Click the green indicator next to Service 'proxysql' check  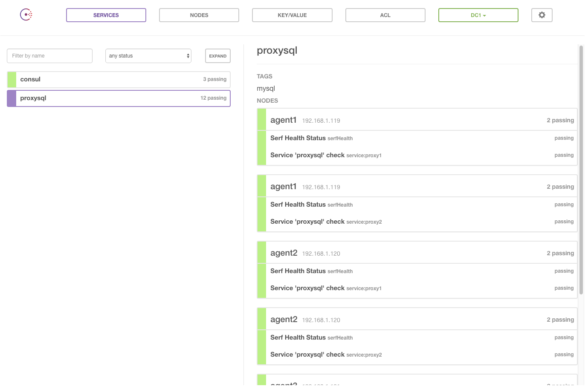[x=261, y=155]
